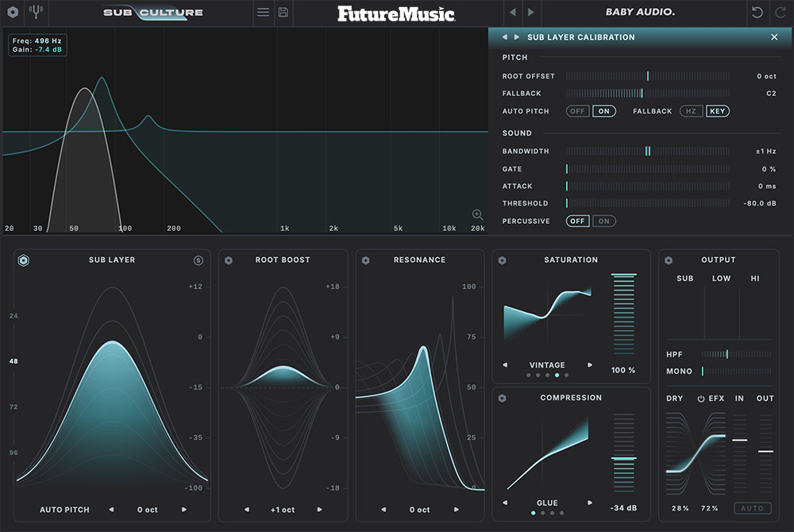Adjust the MONO slider in Output

(x=737, y=371)
